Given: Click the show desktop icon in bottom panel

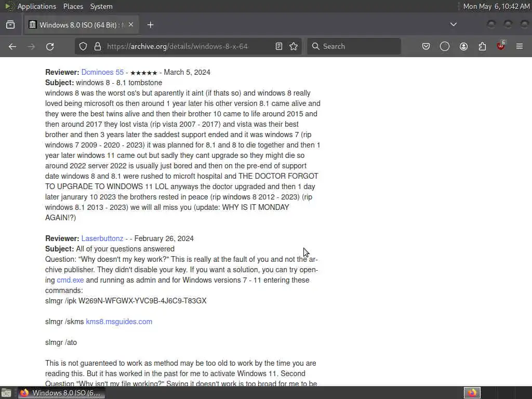Looking at the screenshot, I should (6, 393).
